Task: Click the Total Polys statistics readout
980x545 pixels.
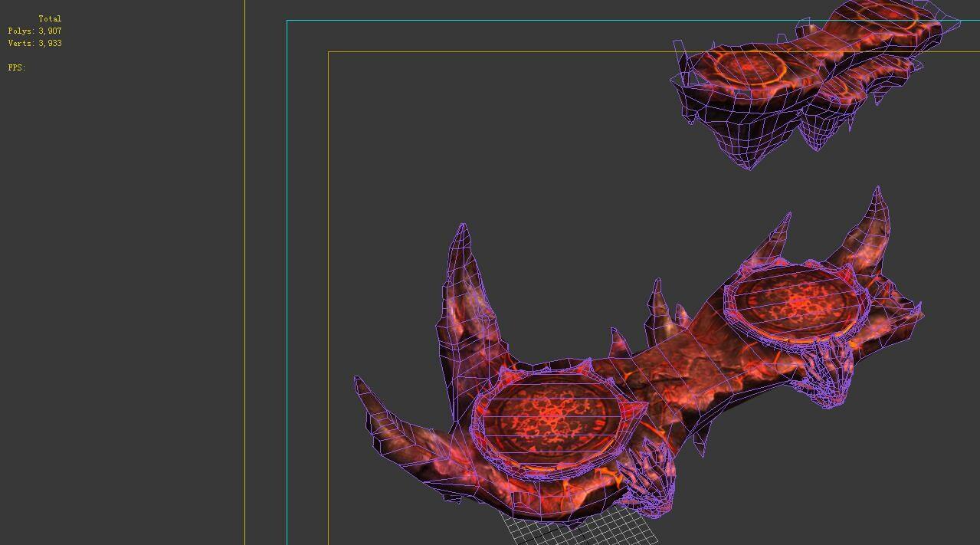Action: [x=34, y=31]
